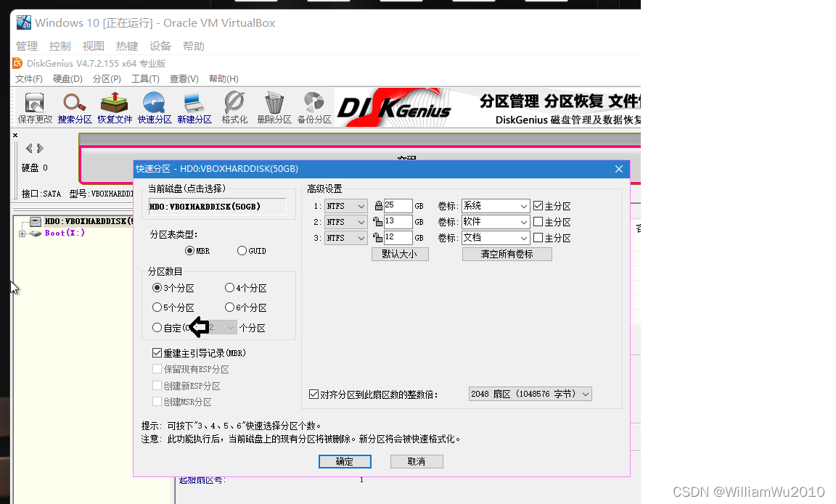
Task: Open the Search Partition (搜索分区) tool
Action: 75,108
